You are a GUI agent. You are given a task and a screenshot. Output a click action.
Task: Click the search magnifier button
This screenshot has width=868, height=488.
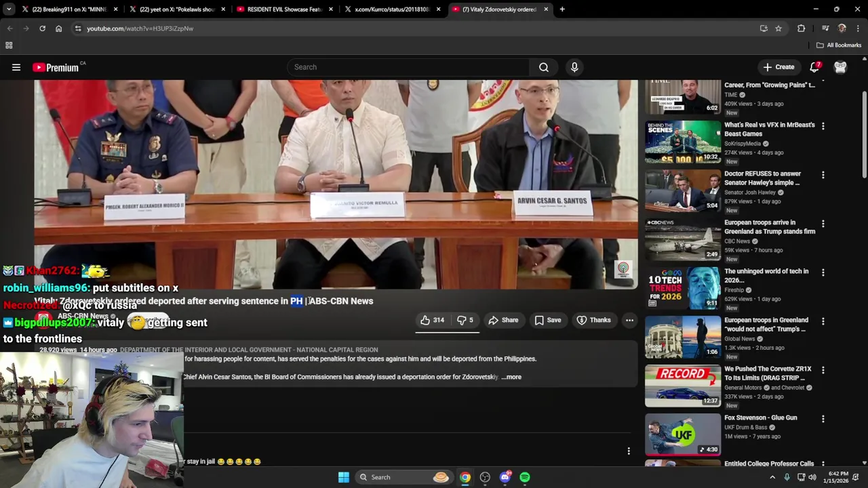coord(544,67)
